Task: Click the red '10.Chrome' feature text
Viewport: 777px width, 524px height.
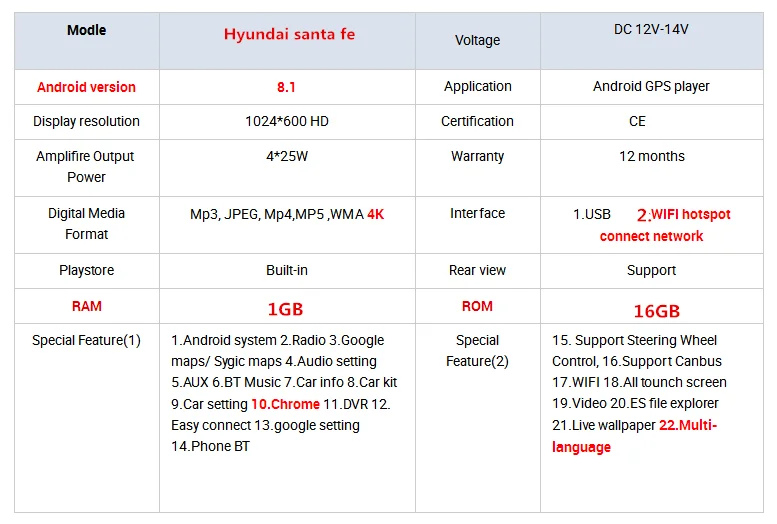Action: 285,405
